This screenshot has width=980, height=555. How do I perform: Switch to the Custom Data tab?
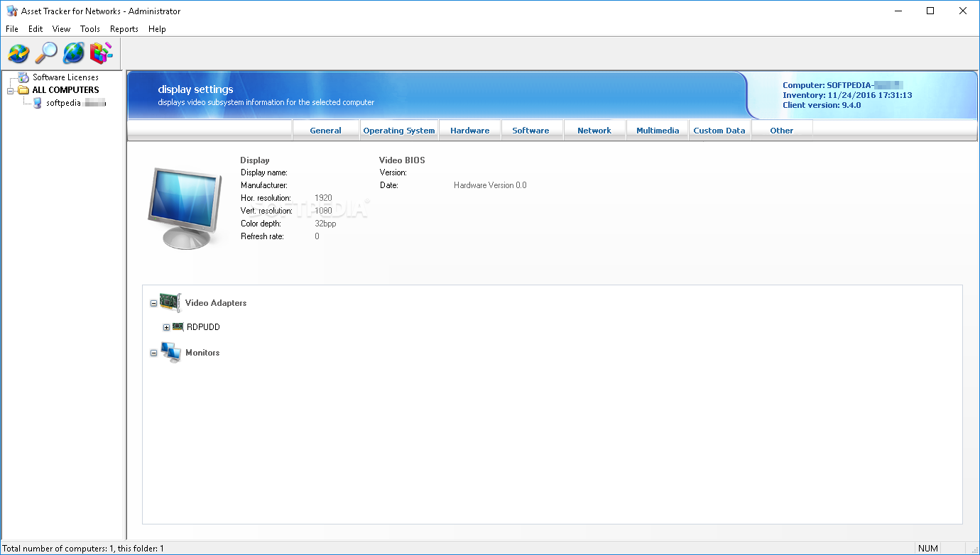719,131
